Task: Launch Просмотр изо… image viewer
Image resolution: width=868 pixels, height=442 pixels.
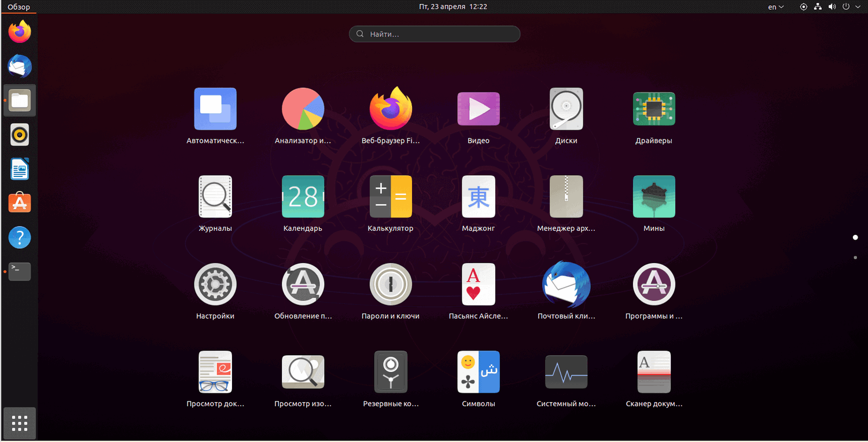Action: click(303, 373)
